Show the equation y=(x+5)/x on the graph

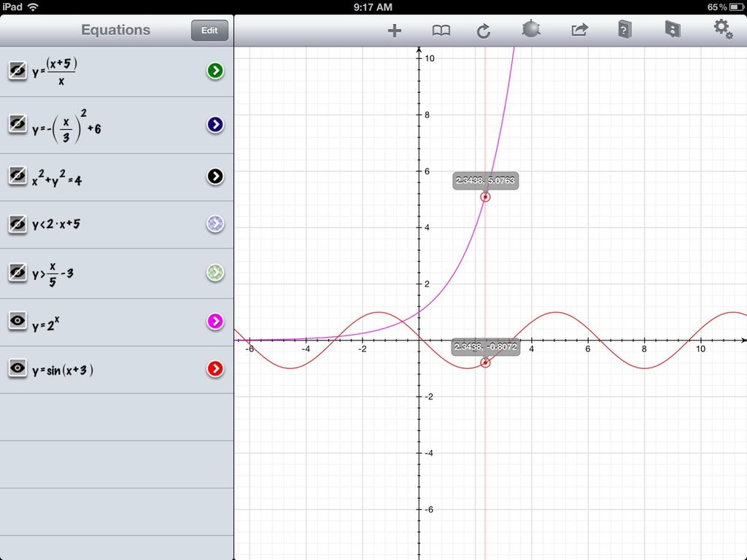pyautogui.click(x=18, y=71)
